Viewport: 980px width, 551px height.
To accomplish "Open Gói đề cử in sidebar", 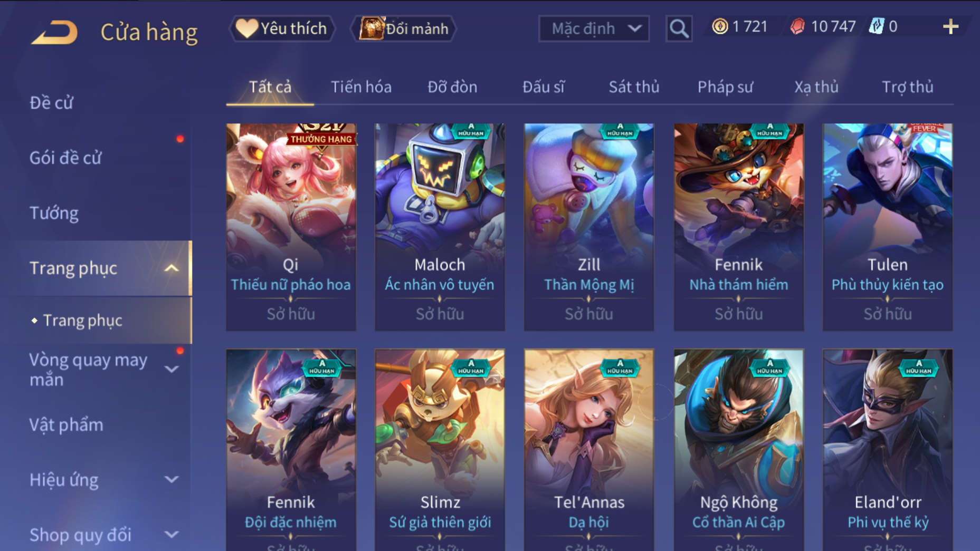I will coord(65,158).
